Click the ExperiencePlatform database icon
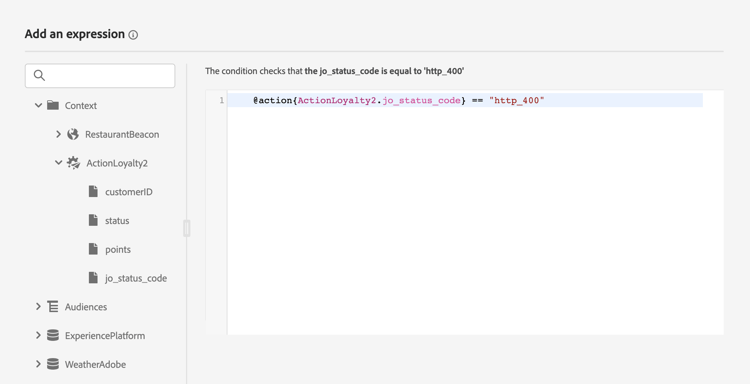Screen dimensions: 750x384 53,335
